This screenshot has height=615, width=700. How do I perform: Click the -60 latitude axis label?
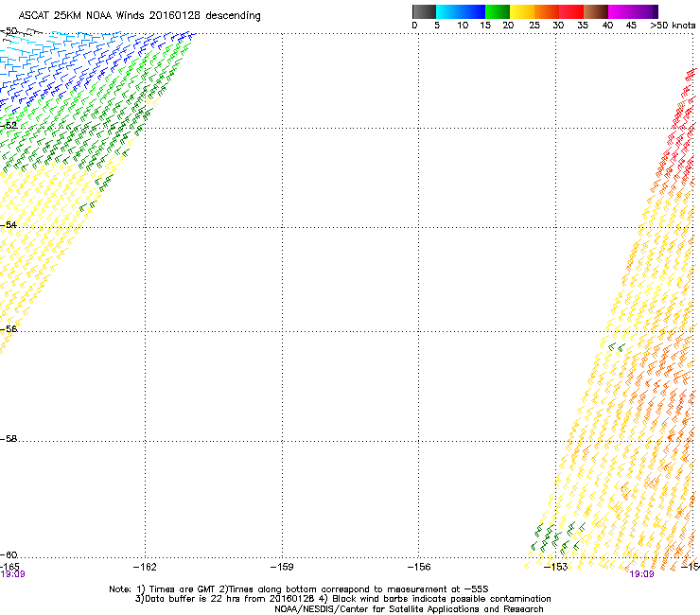coord(9,555)
